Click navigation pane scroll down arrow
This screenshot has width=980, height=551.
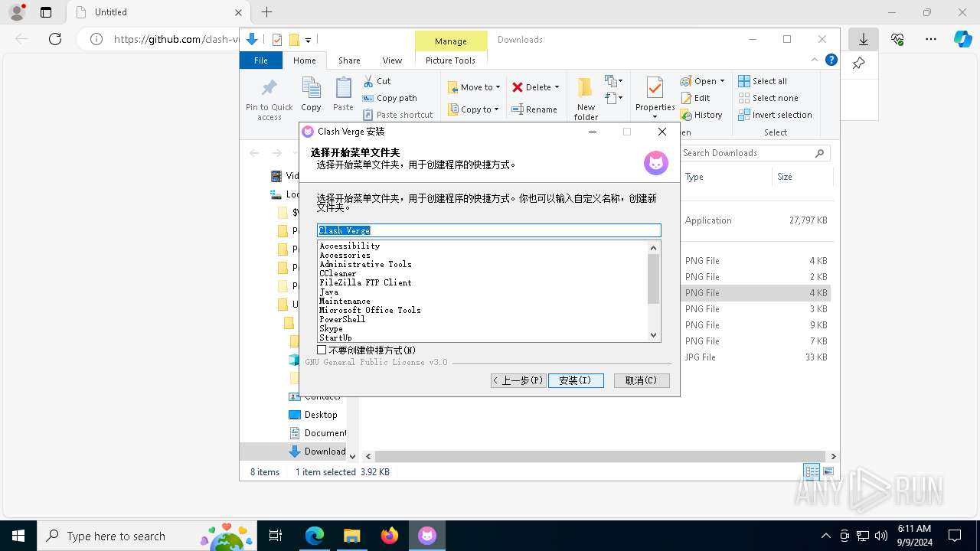pyautogui.click(x=352, y=456)
